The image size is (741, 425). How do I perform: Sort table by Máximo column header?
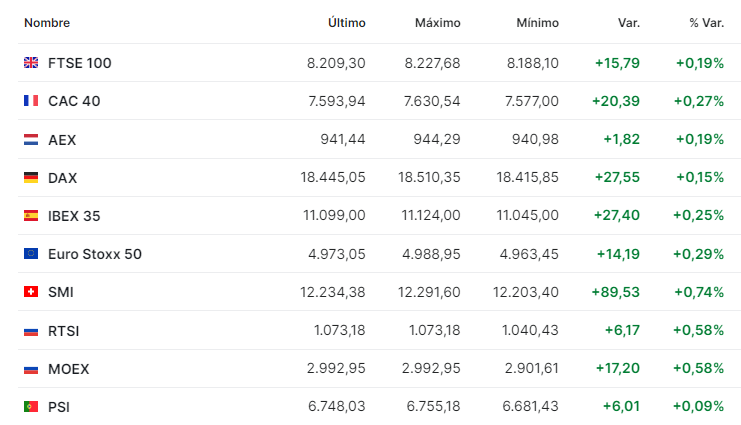[x=437, y=22]
